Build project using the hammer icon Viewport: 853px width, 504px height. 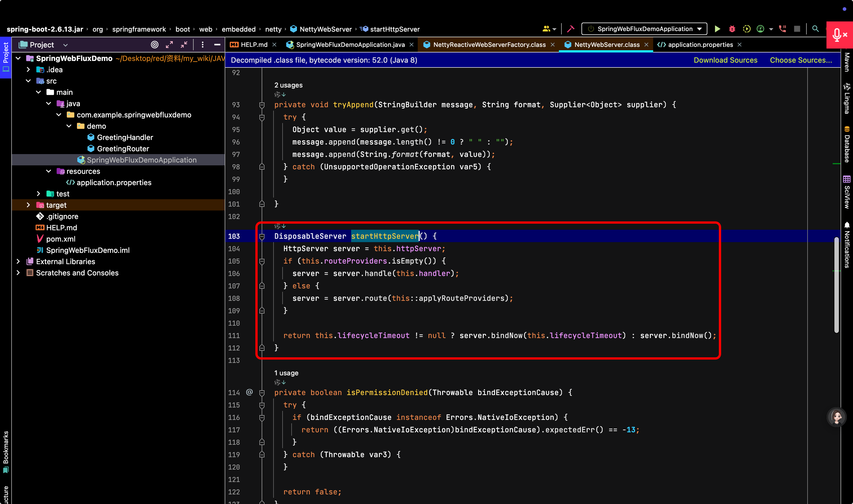pyautogui.click(x=571, y=29)
